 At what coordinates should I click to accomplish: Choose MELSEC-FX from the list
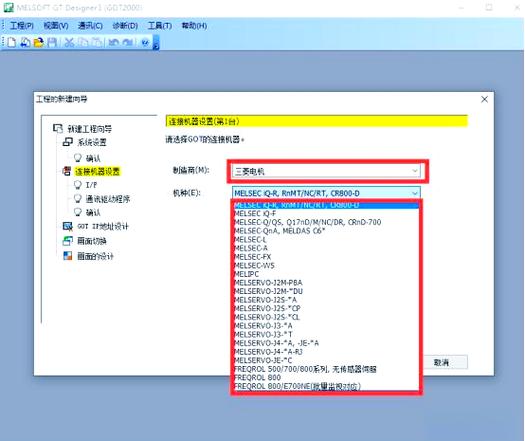click(x=326, y=257)
